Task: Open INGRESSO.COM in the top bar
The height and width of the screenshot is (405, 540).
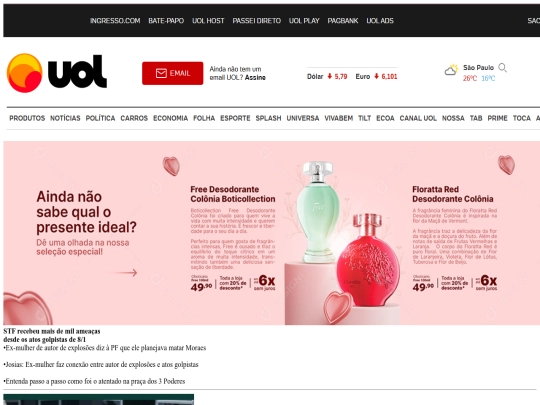Action: [x=115, y=21]
